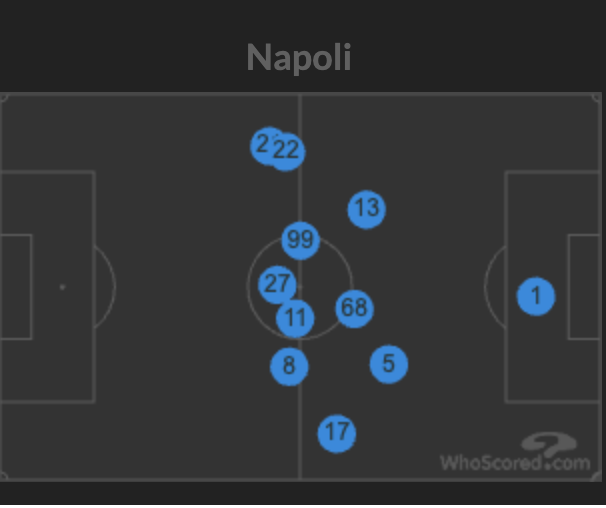Click the left penalty spot

pos(62,287)
